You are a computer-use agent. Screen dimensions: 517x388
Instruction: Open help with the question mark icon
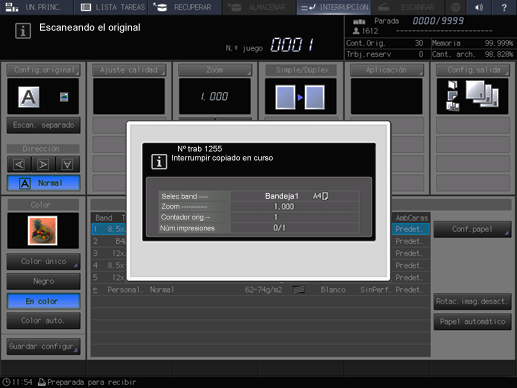point(504,7)
